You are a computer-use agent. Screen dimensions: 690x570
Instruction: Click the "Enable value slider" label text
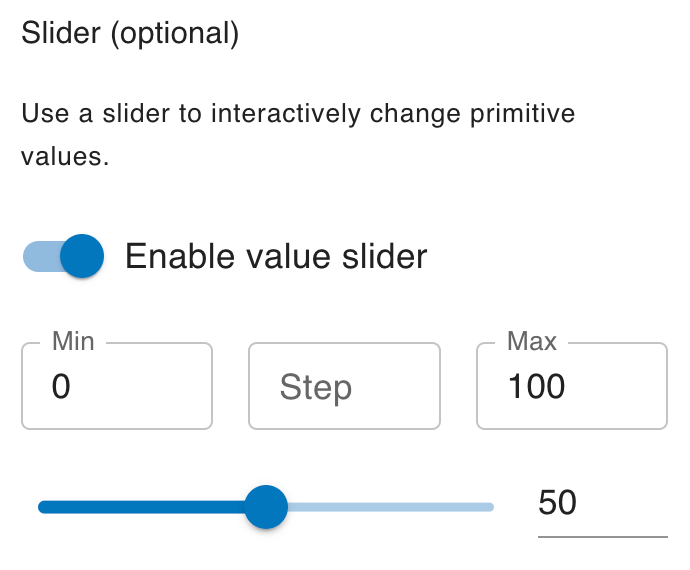point(276,256)
